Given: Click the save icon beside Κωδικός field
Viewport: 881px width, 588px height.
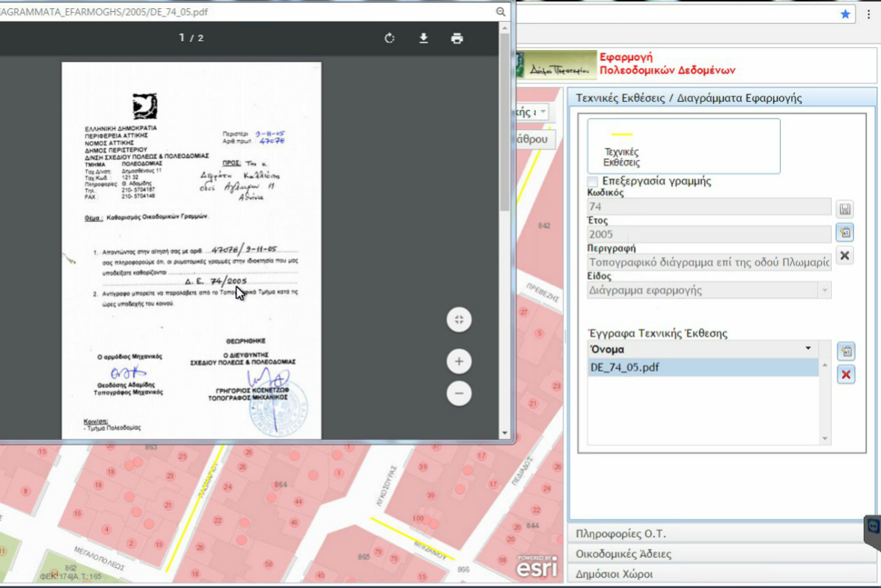Looking at the screenshot, I should click(x=845, y=209).
